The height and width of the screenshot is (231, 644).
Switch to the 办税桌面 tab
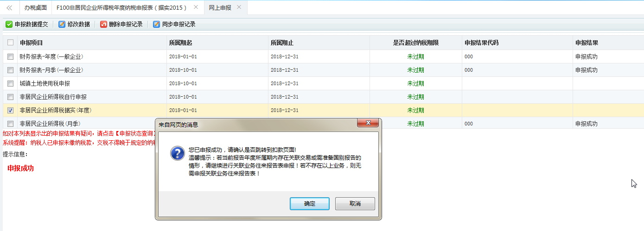coord(36,8)
